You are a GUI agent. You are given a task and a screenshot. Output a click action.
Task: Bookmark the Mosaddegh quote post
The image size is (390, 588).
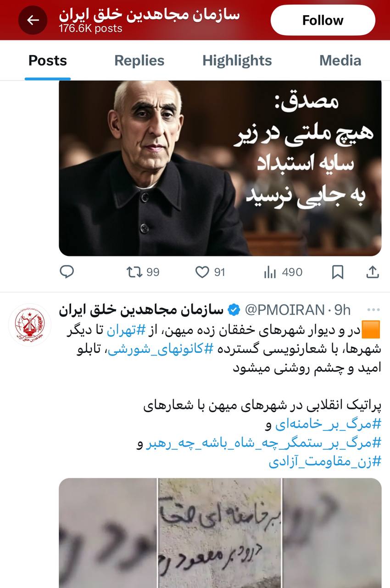(x=338, y=272)
